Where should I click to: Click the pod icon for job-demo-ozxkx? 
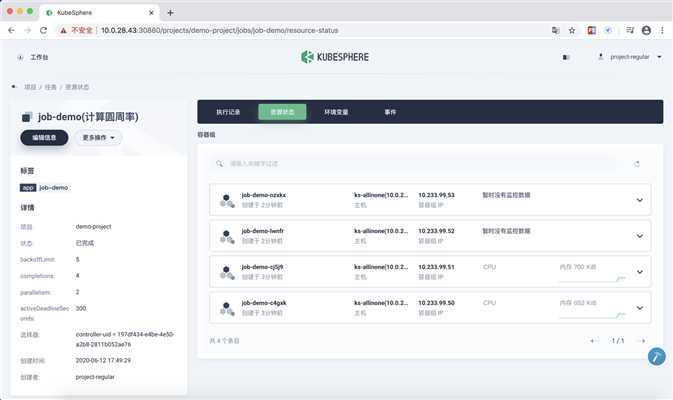[227, 200]
